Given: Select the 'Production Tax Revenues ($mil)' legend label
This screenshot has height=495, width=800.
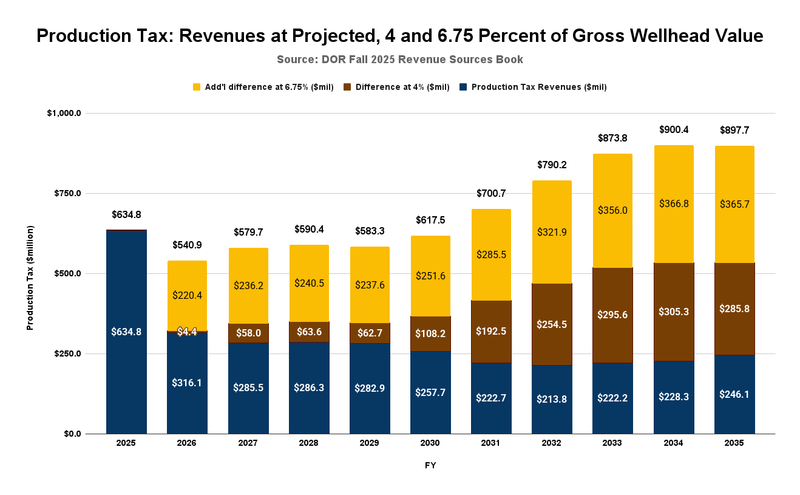Looking at the screenshot, I should coord(539,87).
